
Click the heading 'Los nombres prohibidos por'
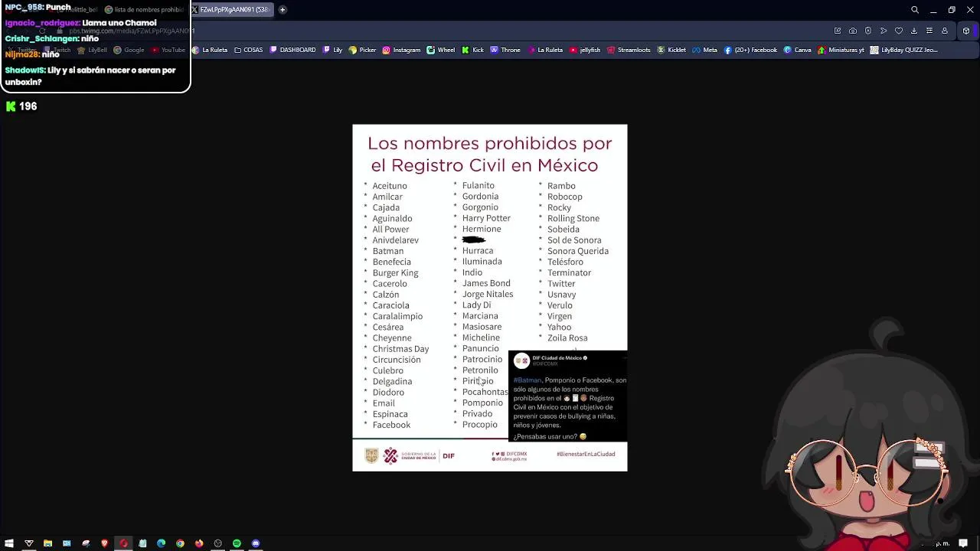pos(490,143)
